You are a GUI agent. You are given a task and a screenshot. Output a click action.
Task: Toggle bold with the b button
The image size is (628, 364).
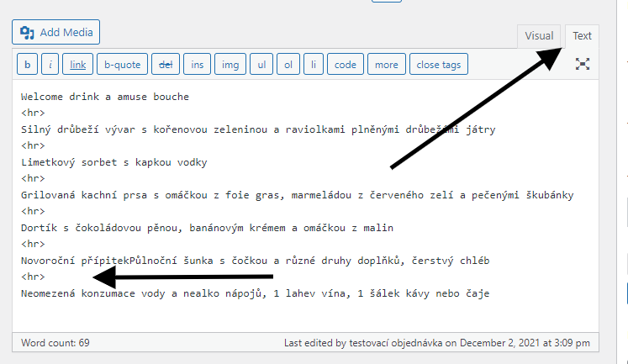pyautogui.click(x=28, y=65)
